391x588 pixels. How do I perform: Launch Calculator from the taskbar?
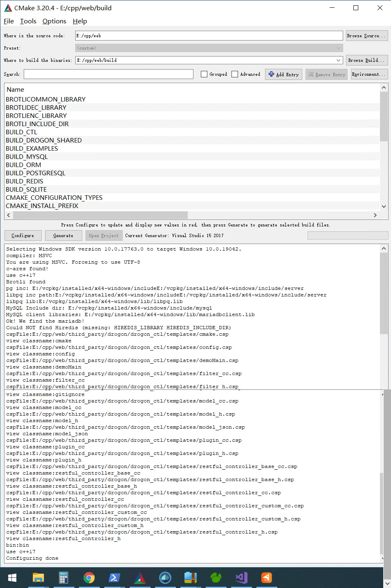tap(63, 578)
